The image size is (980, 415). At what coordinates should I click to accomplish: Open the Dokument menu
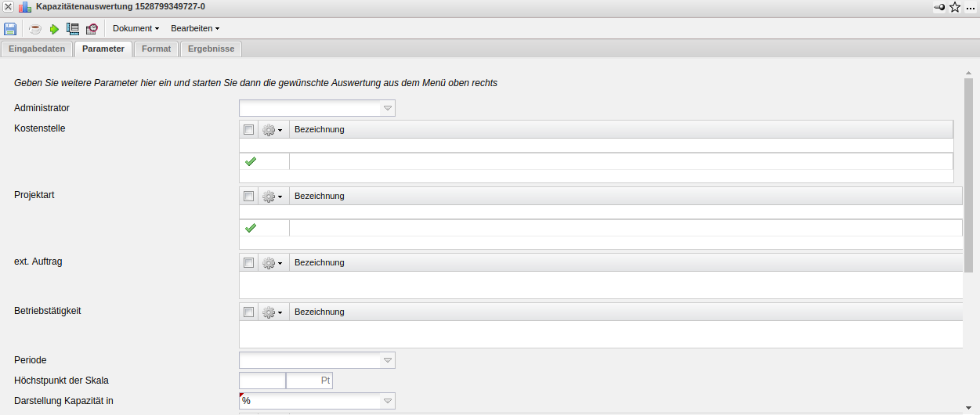[x=136, y=28]
